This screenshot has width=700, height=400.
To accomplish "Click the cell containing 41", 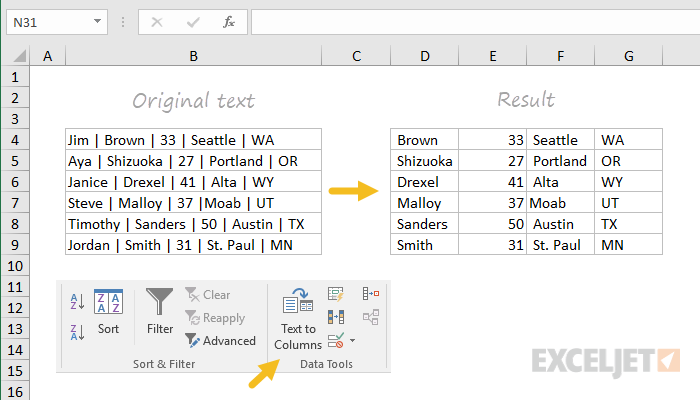I will (492, 182).
